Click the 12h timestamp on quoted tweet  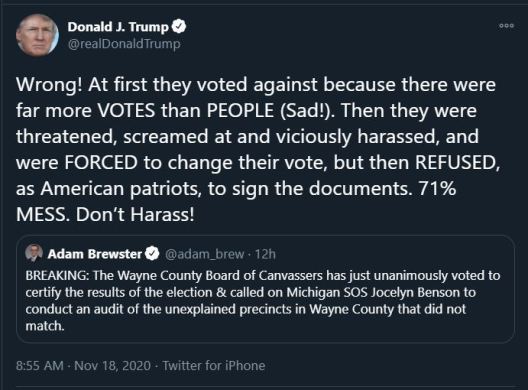[265, 254]
